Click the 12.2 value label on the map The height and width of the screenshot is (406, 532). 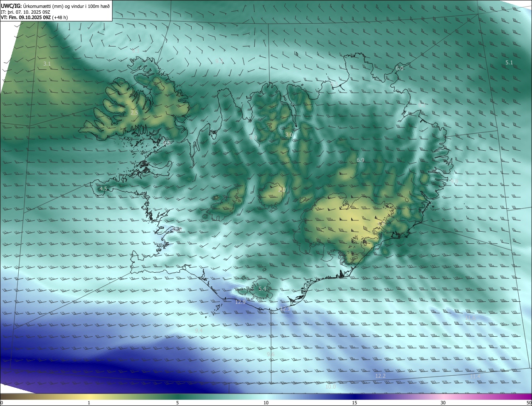click(380, 376)
